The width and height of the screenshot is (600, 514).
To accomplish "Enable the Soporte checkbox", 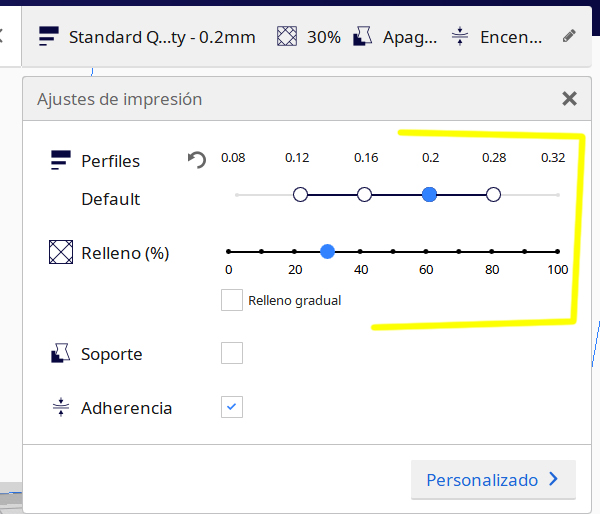I will point(232,353).
